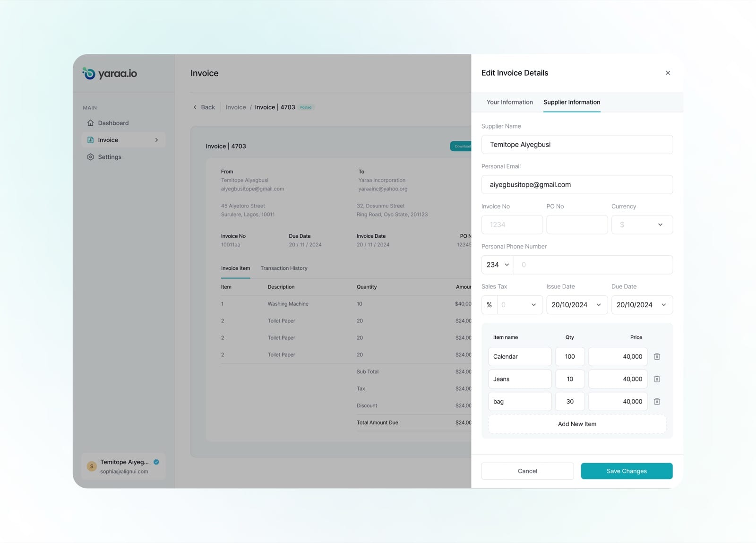
Task: Click the verified badge next to Temitope Aiyeg...
Action: (x=156, y=462)
